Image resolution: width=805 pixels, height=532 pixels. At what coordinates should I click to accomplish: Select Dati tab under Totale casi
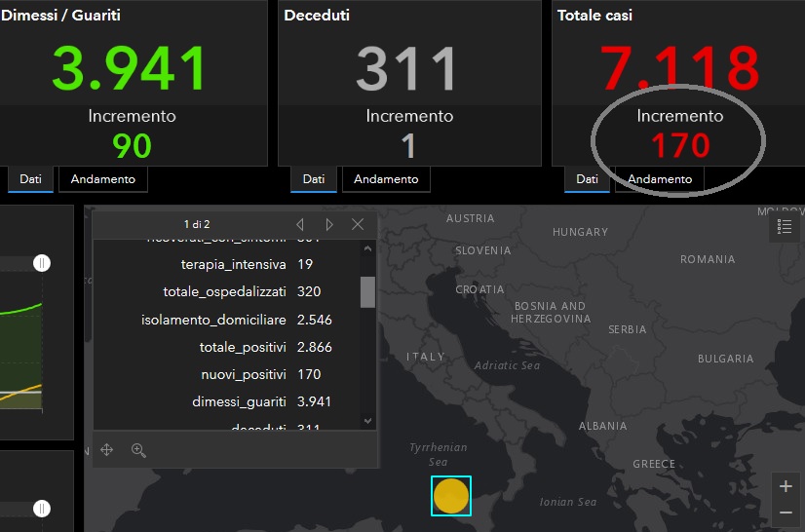587,179
